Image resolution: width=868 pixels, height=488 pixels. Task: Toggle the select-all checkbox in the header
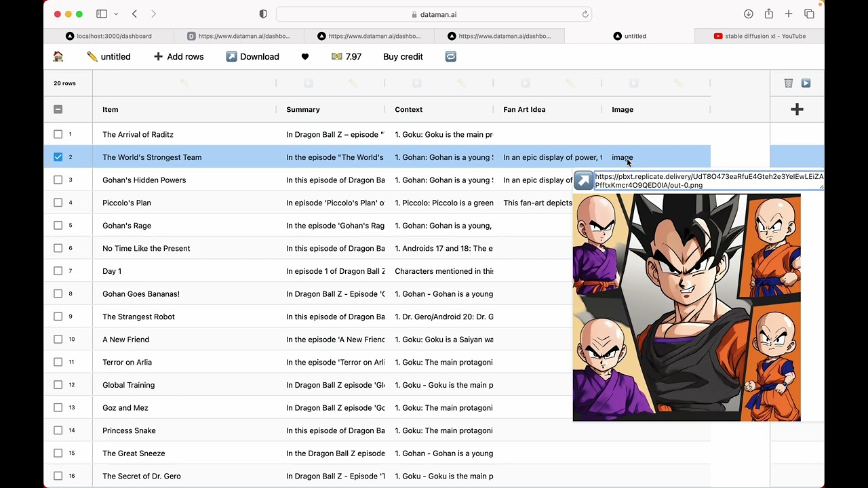[58, 109]
